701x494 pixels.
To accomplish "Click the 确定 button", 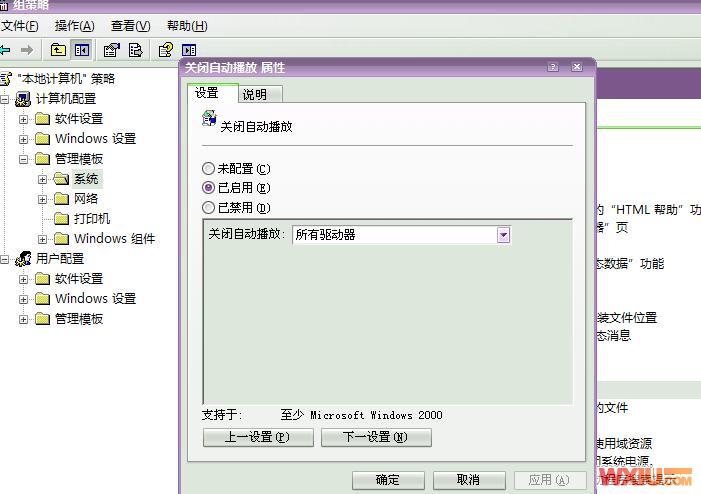I will (387, 480).
